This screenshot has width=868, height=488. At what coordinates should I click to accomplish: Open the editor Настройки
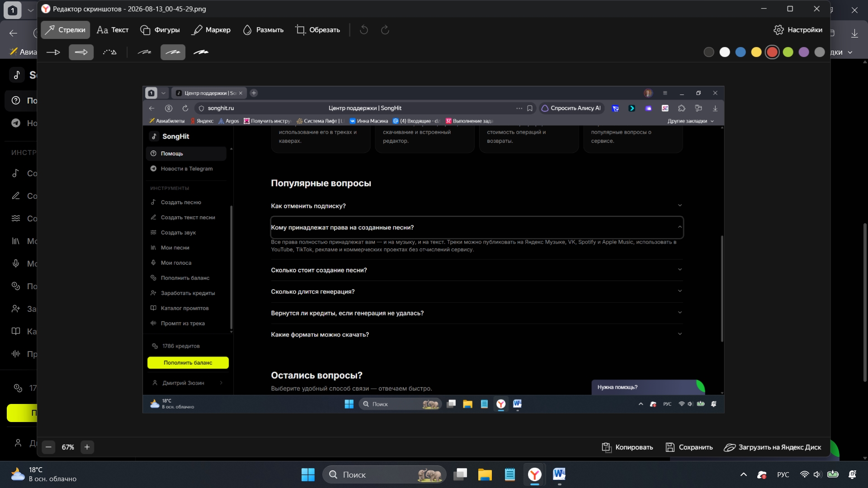tap(798, 30)
